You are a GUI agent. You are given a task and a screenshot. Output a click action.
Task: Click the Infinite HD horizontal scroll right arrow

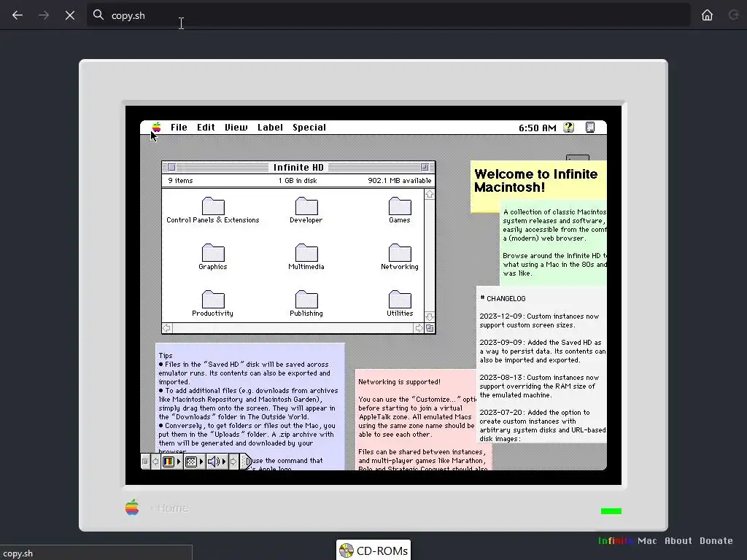tap(419, 328)
